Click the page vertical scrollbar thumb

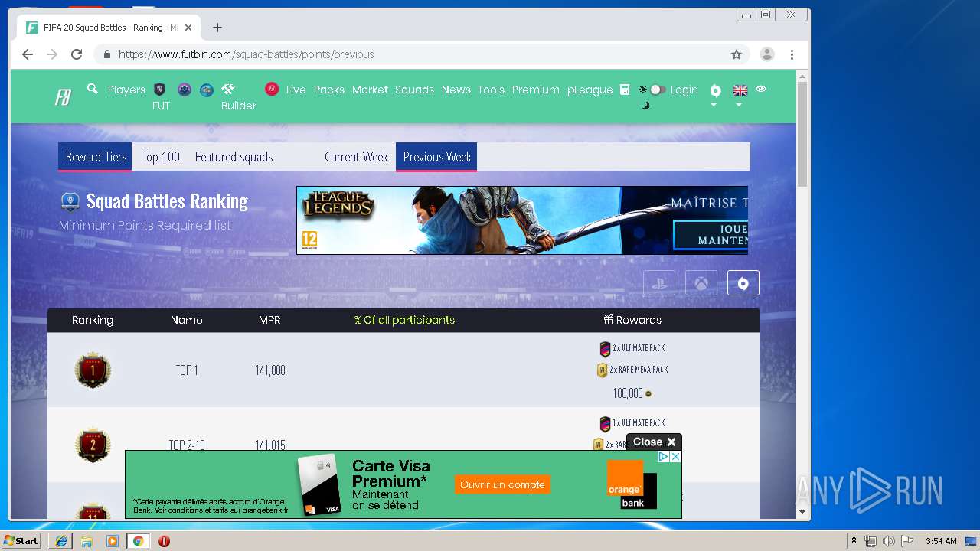click(802, 134)
